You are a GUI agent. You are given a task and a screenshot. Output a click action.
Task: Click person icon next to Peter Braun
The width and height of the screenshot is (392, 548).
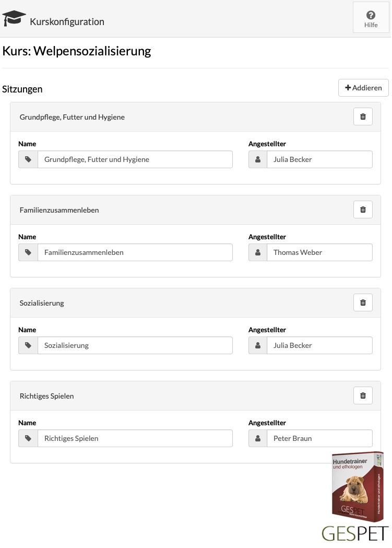tap(258, 438)
